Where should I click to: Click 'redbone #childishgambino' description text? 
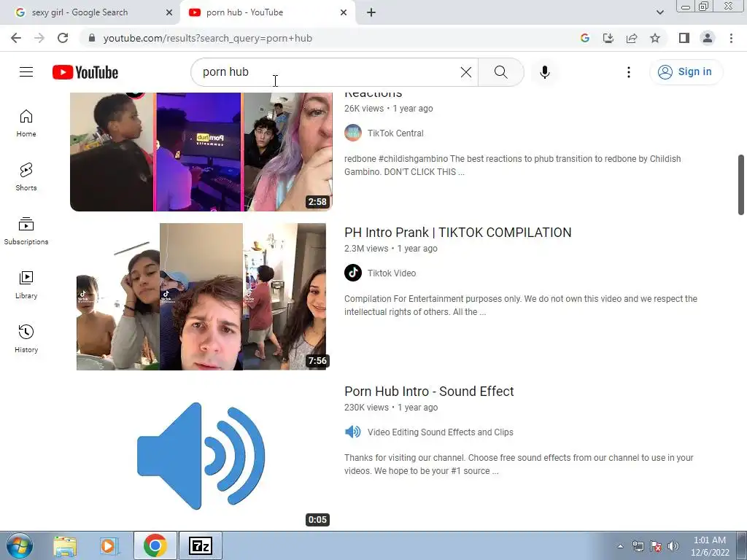[513, 166]
